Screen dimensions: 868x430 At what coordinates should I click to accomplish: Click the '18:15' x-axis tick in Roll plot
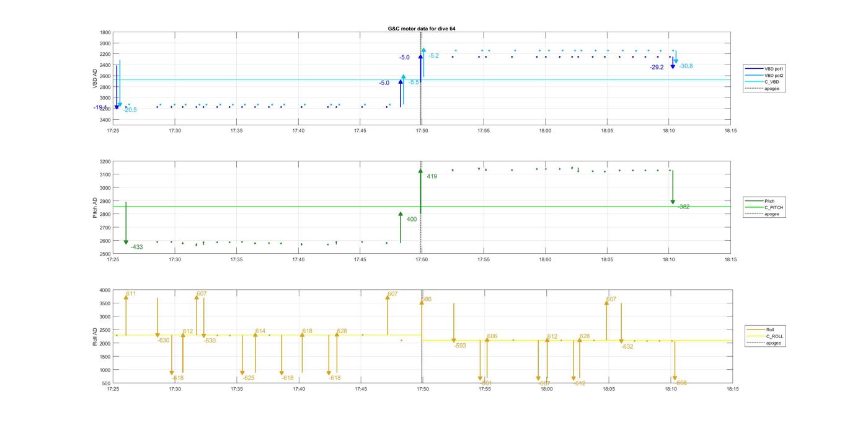[732, 389]
